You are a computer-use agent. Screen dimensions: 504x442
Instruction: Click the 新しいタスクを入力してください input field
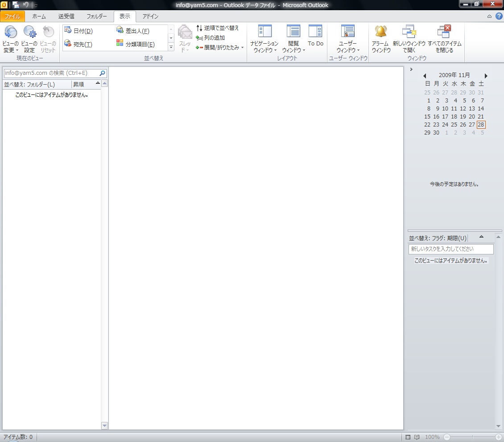[x=450, y=249]
